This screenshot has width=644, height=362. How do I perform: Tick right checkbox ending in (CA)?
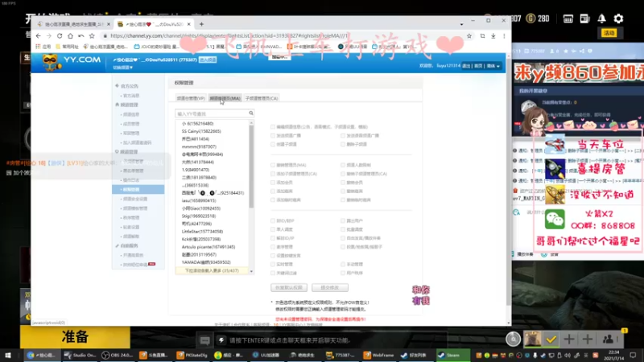point(343,174)
